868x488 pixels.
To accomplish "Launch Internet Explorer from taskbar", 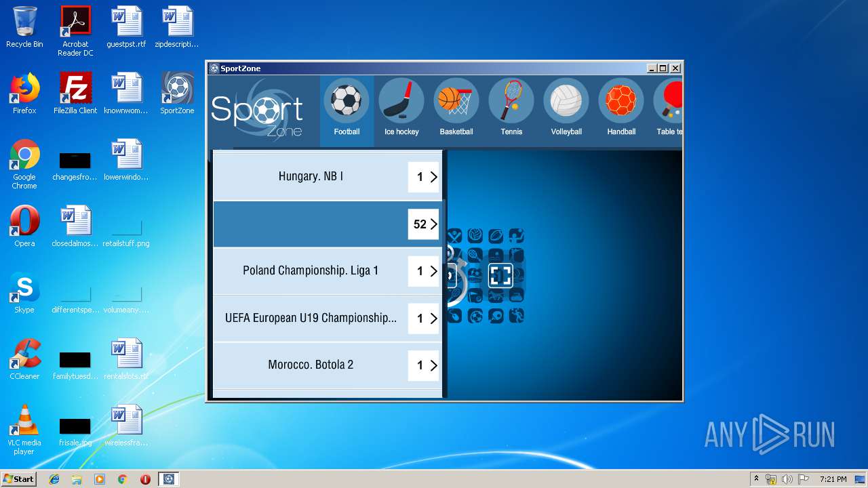I will [x=54, y=479].
